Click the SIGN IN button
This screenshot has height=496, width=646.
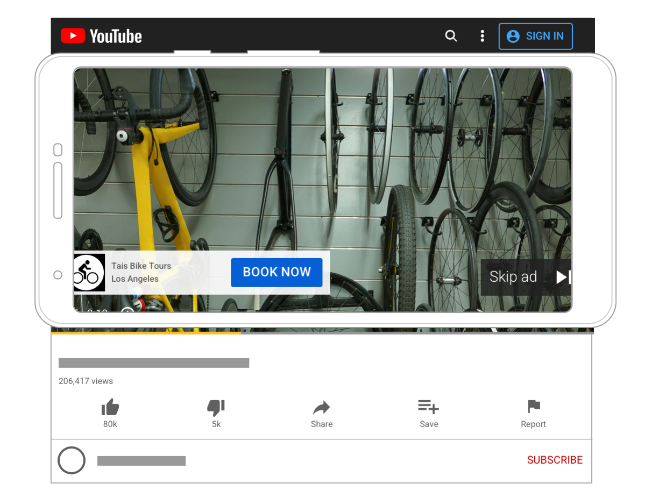pos(536,36)
